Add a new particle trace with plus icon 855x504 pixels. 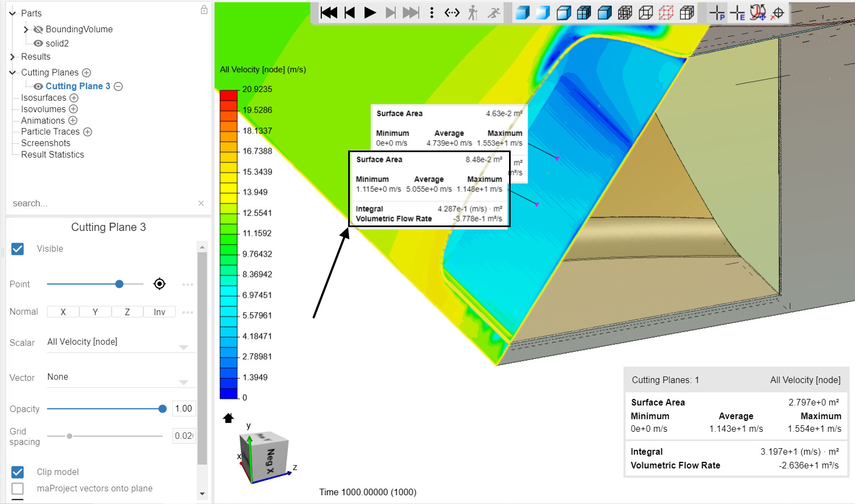[x=88, y=132]
